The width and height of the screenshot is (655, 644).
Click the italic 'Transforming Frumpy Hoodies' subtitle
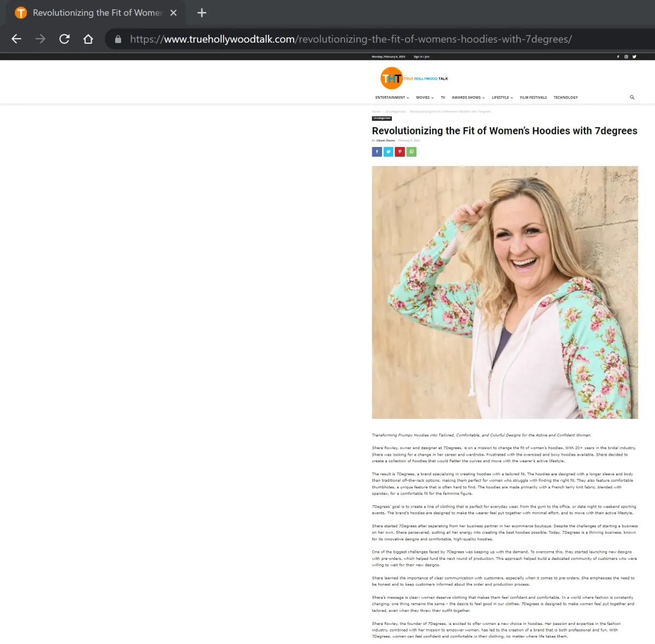click(x=481, y=435)
